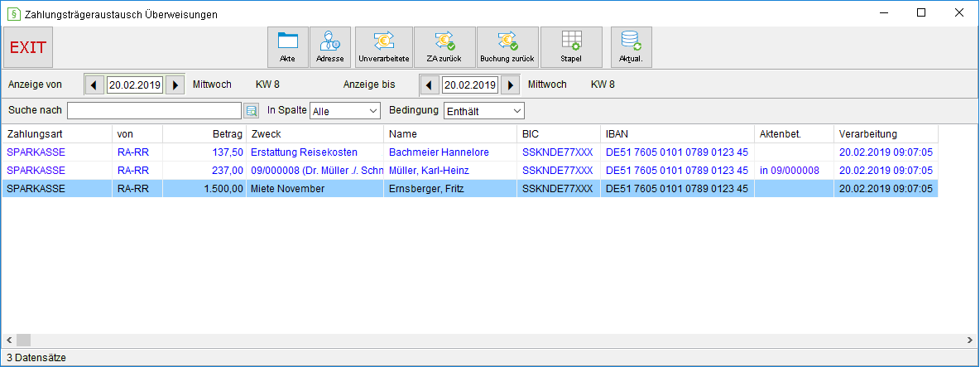The width and height of the screenshot is (980, 367).
Task: Click the Verarbeitung column header
Action: coord(886,134)
